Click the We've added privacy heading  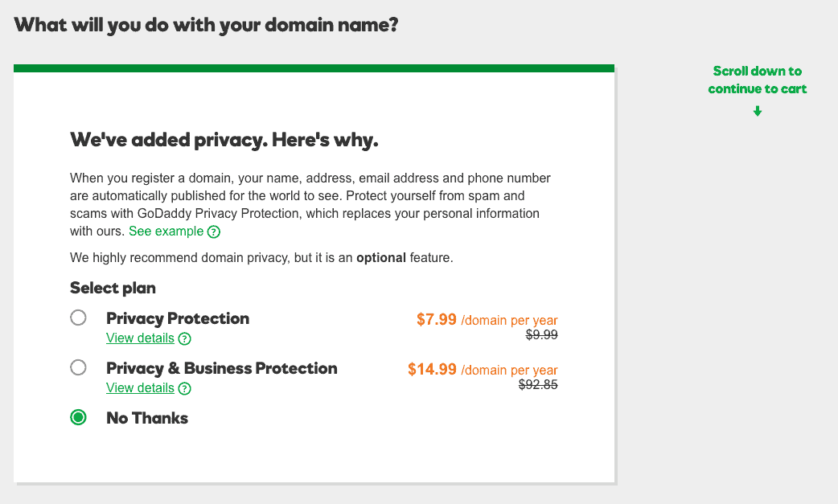(224, 140)
